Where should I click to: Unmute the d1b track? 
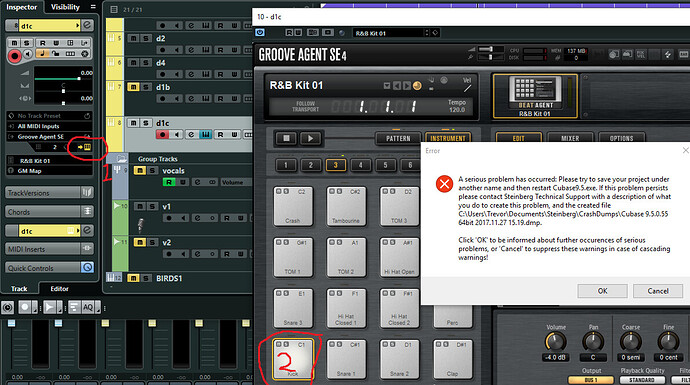(133, 87)
